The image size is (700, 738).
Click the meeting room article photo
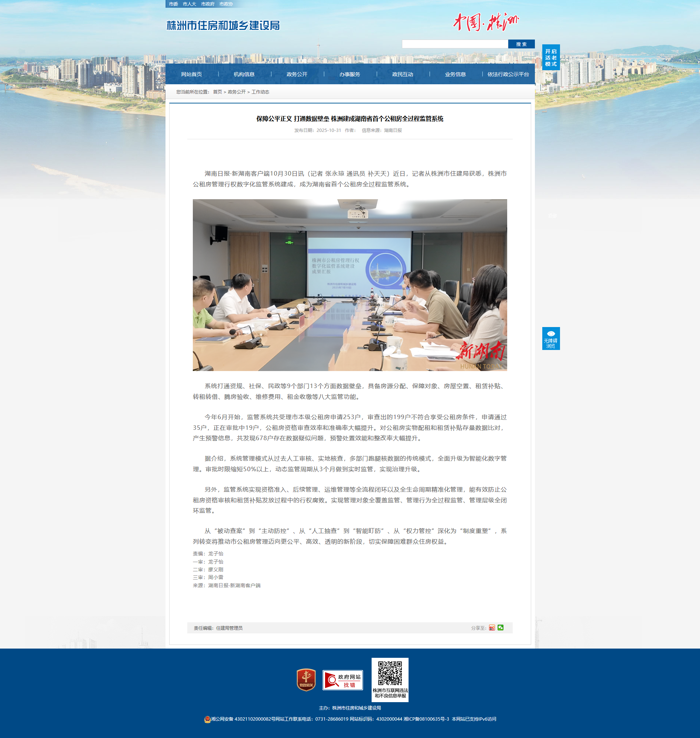click(x=349, y=285)
